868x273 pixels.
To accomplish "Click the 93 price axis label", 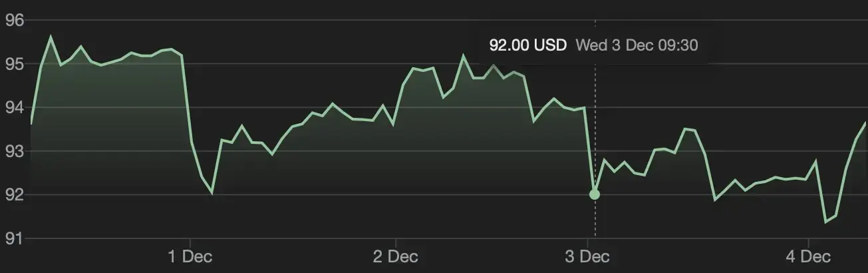I will point(15,152).
